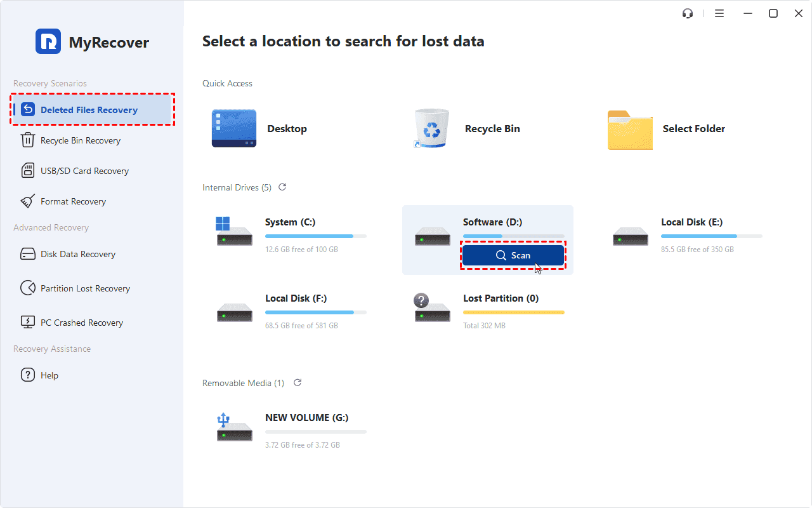Go to USB/SD Card Recovery
Image resolution: width=812 pixels, height=508 pixels.
84,171
